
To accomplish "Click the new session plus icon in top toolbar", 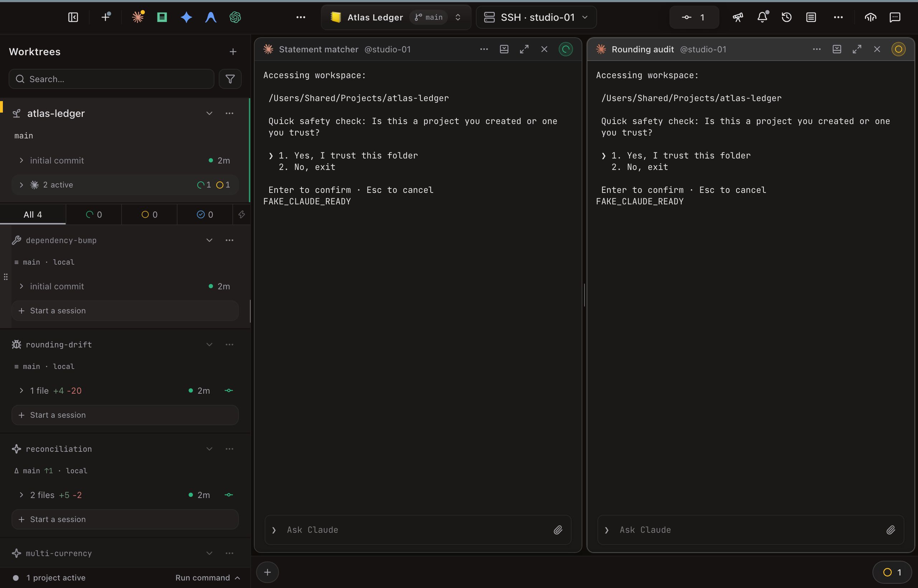I will click(106, 17).
